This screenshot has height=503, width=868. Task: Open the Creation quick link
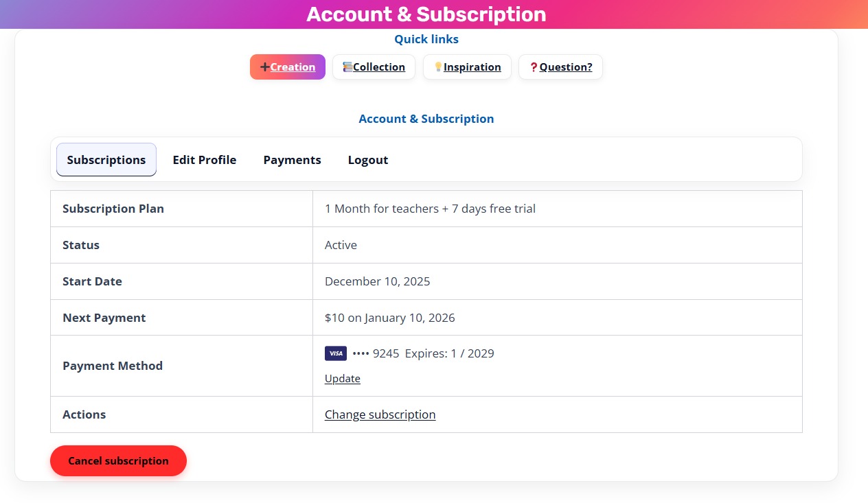(x=288, y=67)
